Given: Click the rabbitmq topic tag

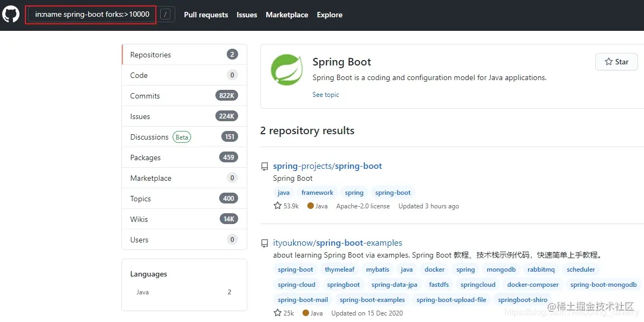Looking at the screenshot, I should click(541, 270).
